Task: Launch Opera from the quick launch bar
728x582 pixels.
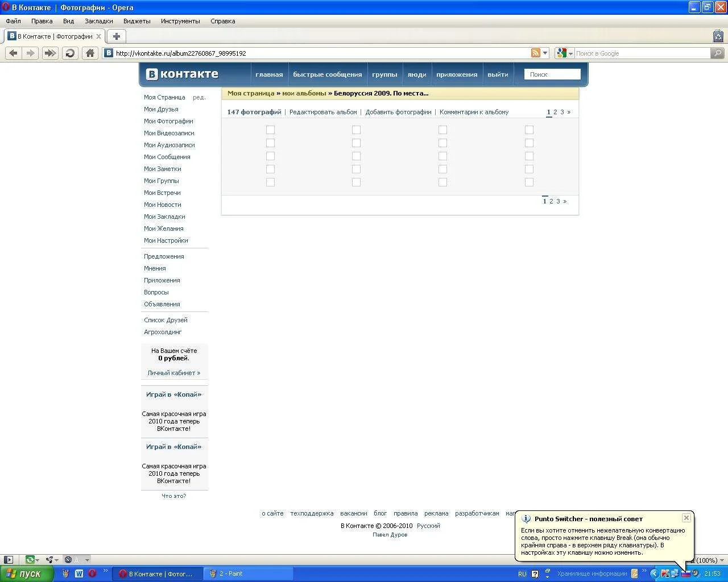Action: click(x=92, y=573)
